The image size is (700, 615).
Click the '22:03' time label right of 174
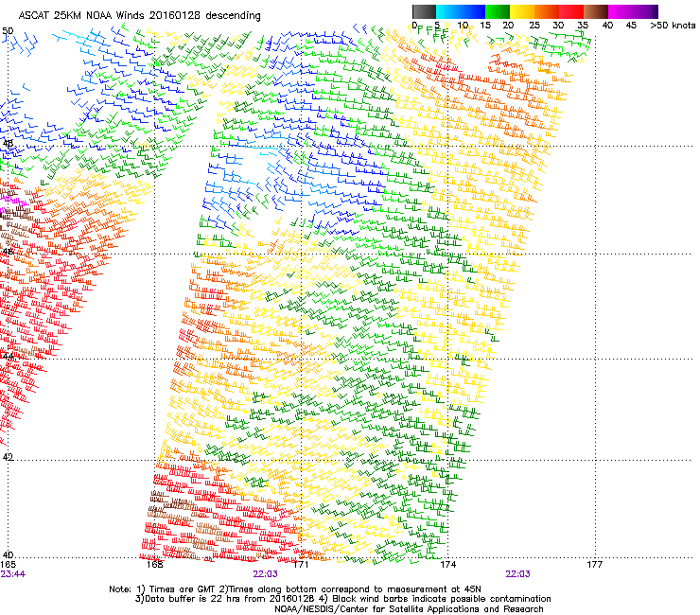click(517, 574)
